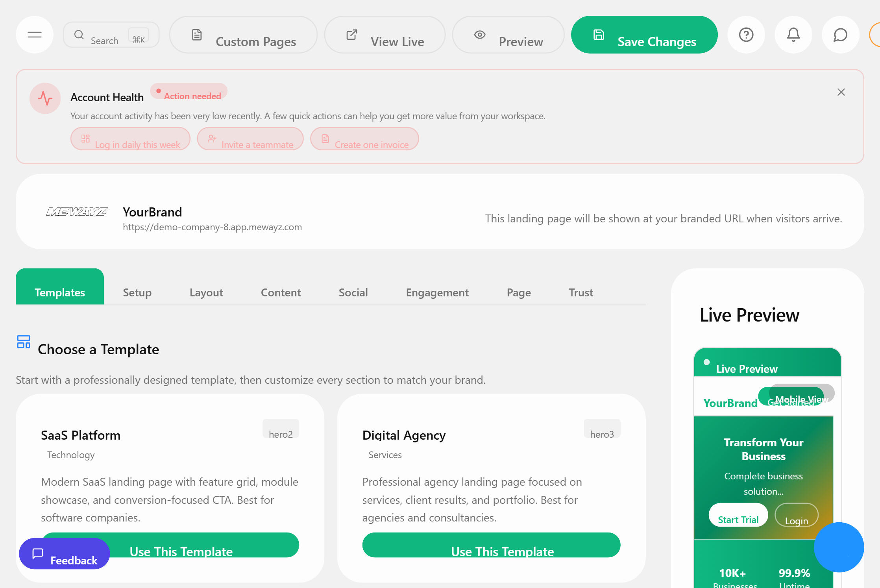Screen dimensions: 880x588
Task: Select the Trust tab
Action: click(x=581, y=292)
